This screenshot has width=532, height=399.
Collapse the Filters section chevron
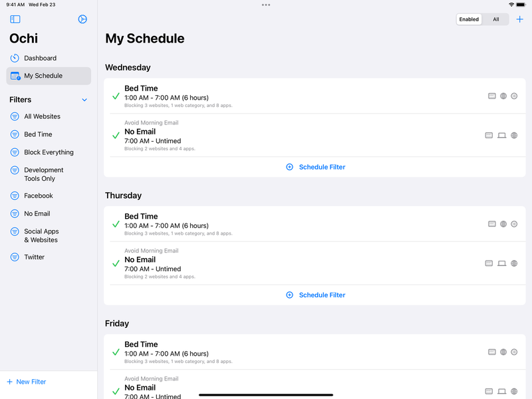coord(84,100)
